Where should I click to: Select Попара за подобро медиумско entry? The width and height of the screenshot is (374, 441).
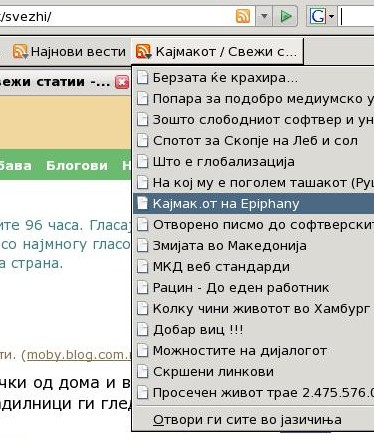click(x=253, y=99)
